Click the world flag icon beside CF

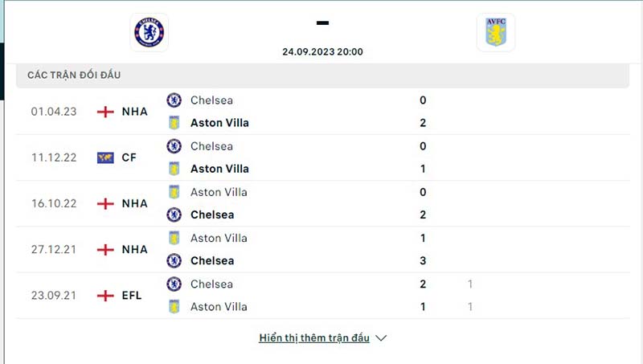tap(105, 157)
